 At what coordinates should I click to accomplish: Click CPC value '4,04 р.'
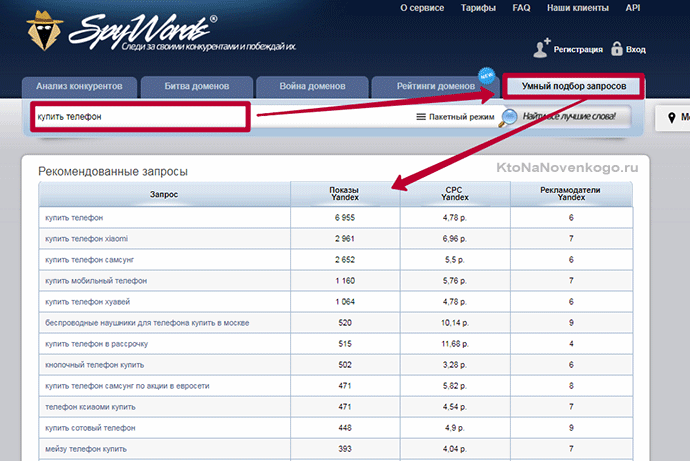tap(455, 449)
